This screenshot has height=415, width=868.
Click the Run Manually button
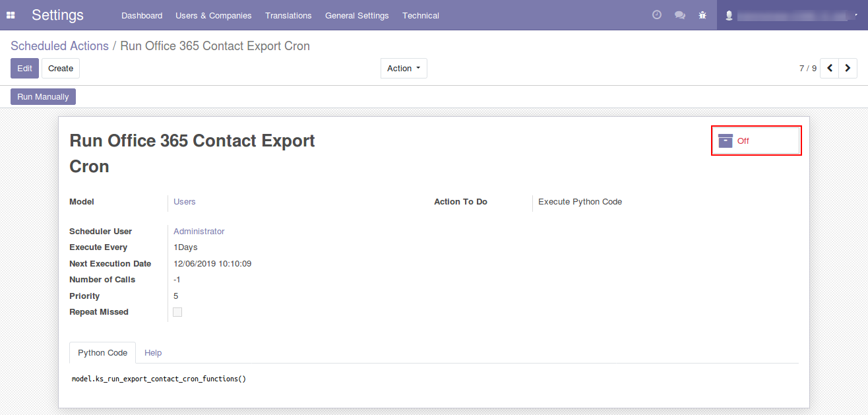[43, 97]
